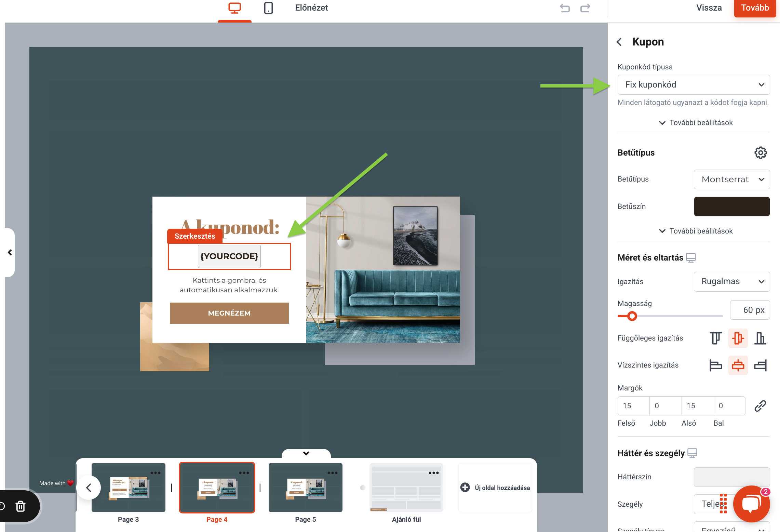Screen dimensions: 780x532
Task: Delete element with trash icon
Action: coord(21,506)
